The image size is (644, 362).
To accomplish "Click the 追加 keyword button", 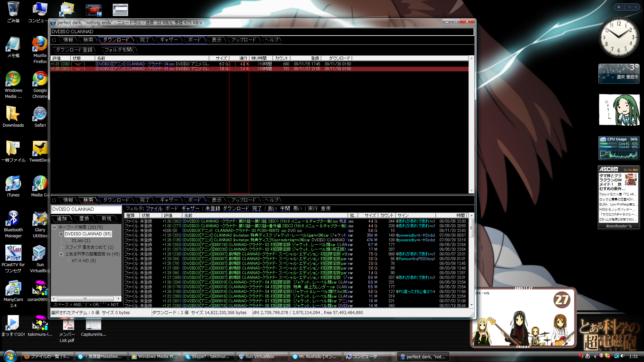I will tap(62, 219).
